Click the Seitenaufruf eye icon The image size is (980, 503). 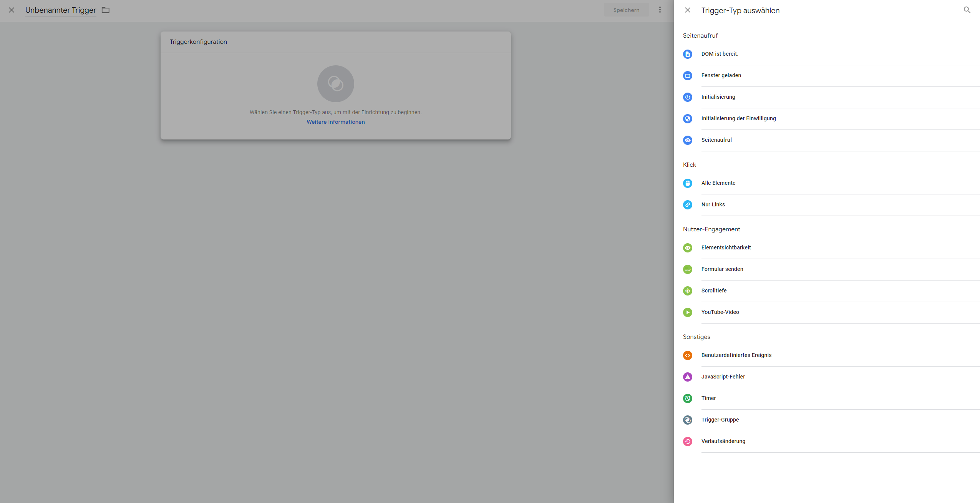tap(688, 140)
